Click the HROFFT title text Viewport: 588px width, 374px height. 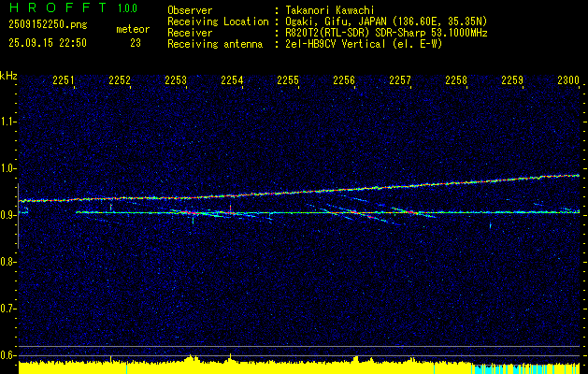tap(59, 7)
